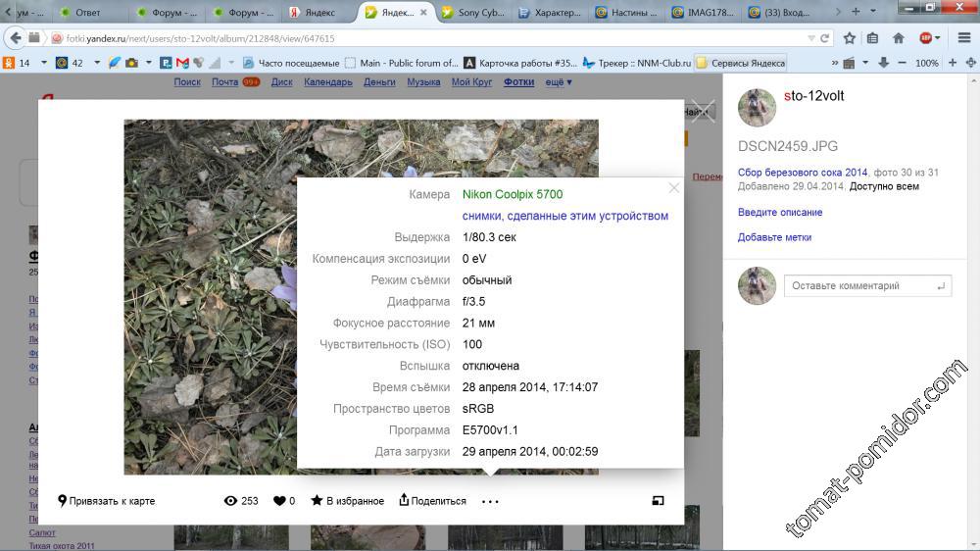Open the Сервисы Яндекса bookmark folder

coord(740,63)
